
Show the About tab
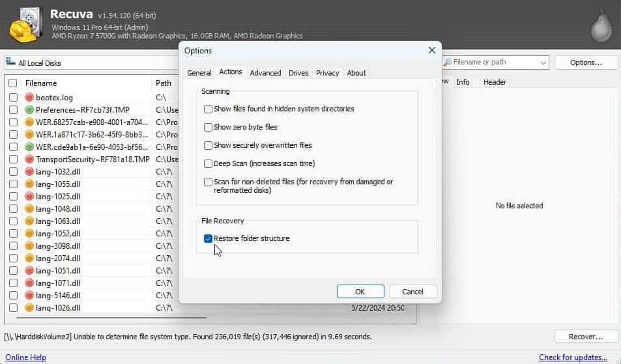356,73
